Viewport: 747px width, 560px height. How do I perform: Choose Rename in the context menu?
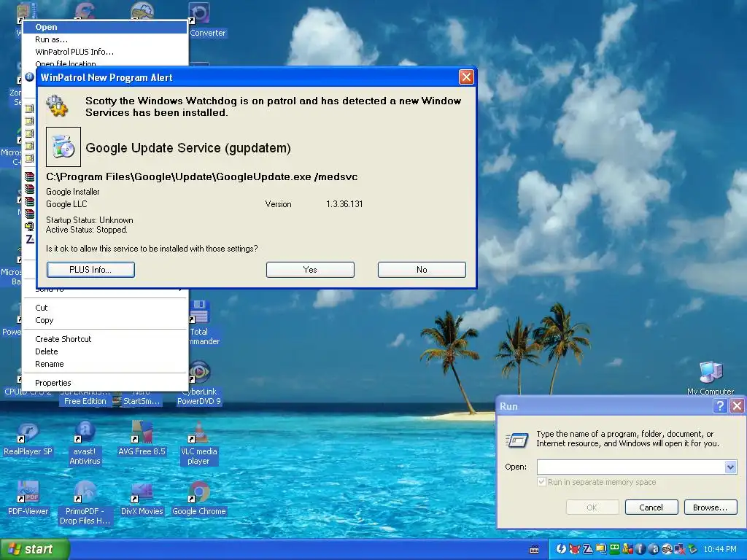104,364
